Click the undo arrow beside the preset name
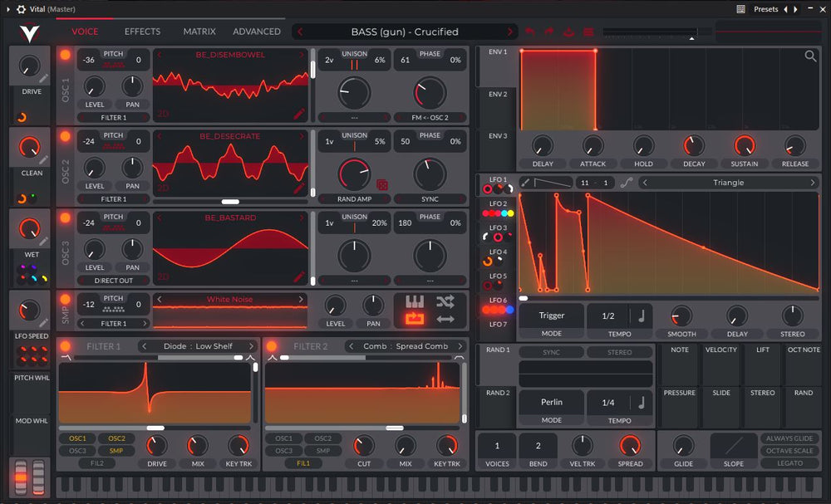Screen dimensions: 831x504 (x=529, y=32)
